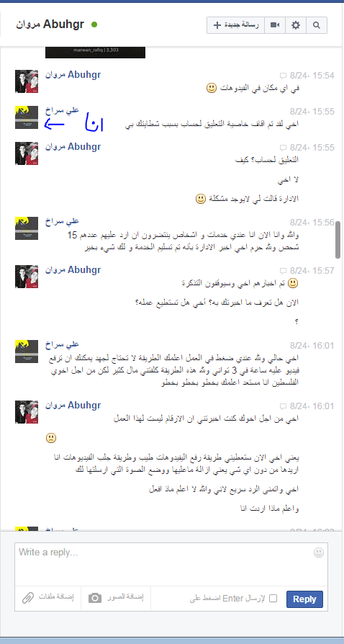Viewport: 344px width, 644px height.
Task: Open the marwan_rafiq image thumbnail at top
Action: [95, 53]
